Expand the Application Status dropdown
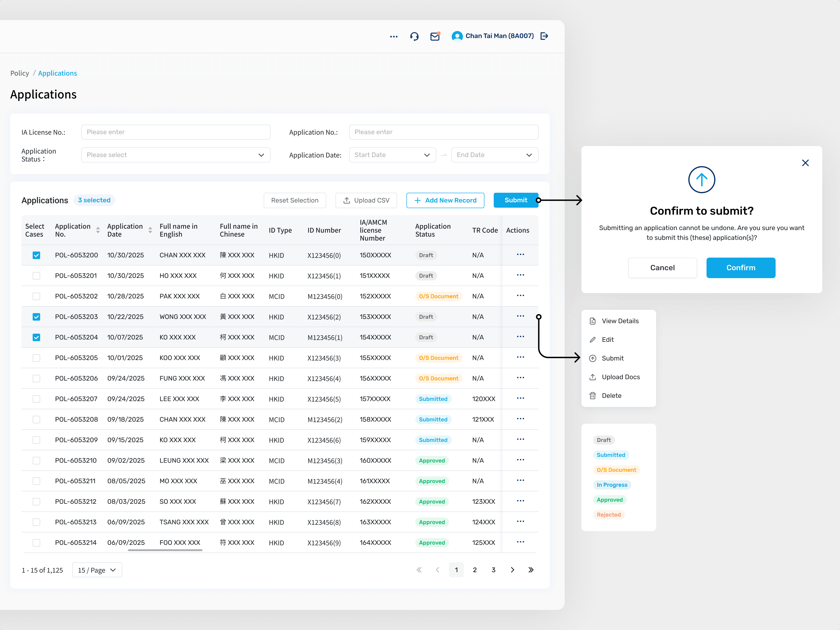840x630 pixels. pos(176,155)
